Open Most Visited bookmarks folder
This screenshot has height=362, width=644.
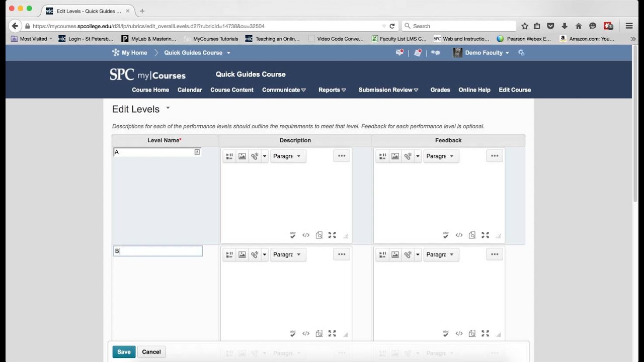tap(32, 39)
